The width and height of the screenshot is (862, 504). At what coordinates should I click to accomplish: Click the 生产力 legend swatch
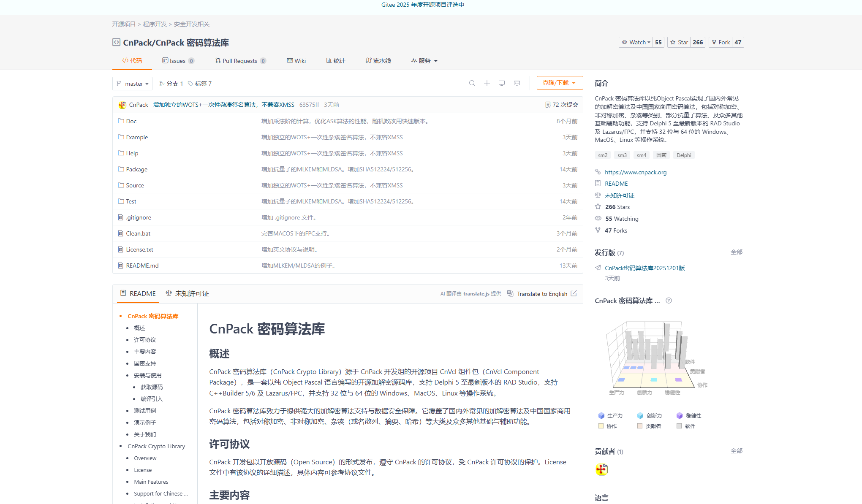(601, 415)
